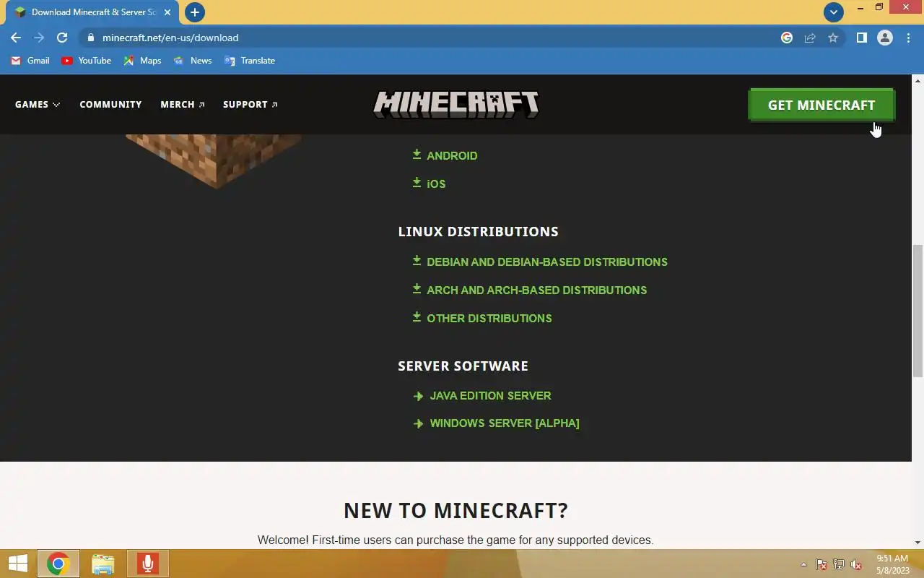924x578 pixels.
Task: Click the scrollbar down arrow
Action: coord(918,542)
